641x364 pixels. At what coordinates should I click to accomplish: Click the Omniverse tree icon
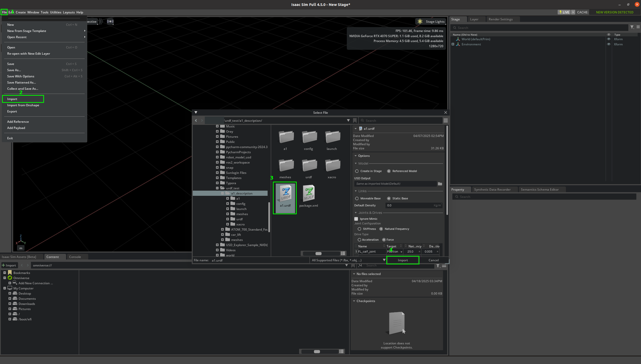tap(10, 278)
